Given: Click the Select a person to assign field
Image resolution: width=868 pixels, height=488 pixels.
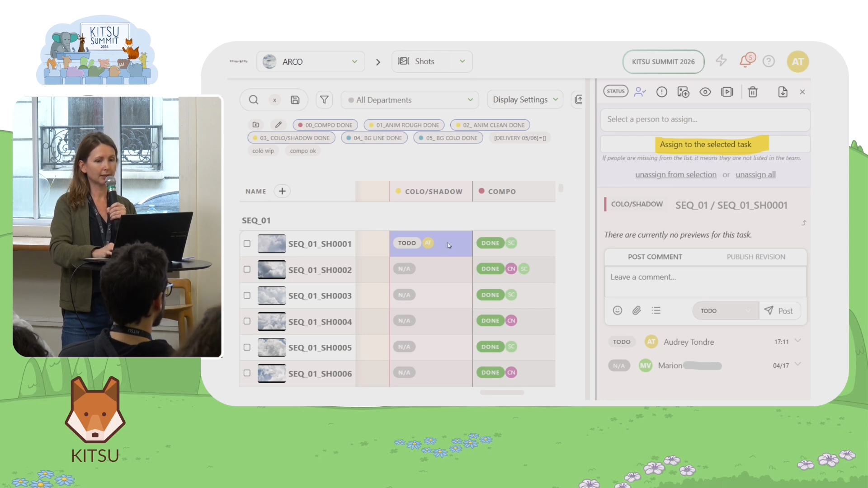Looking at the screenshot, I should click(705, 119).
